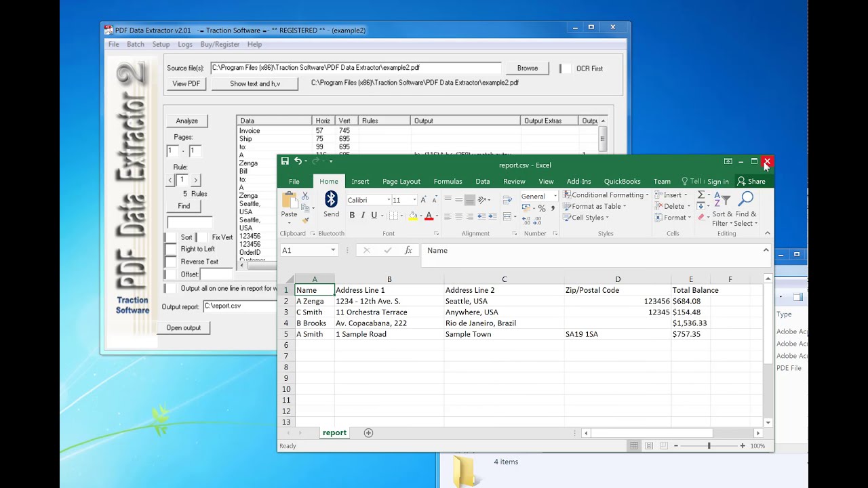The height and width of the screenshot is (488, 868).
Task: Enable the Right to Left checkbox
Action: pyautogui.click(x=170, y=249)
